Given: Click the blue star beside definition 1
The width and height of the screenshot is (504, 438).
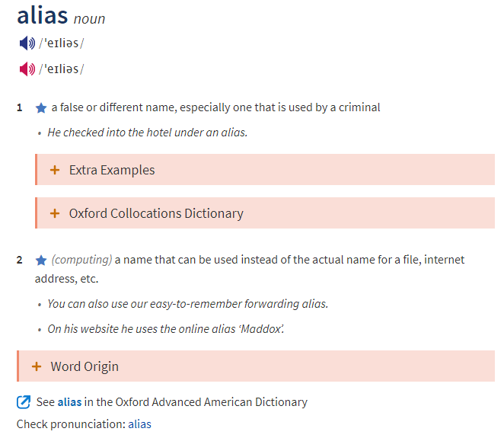Looking at the screenshot, I should pyautogui.click(x=41, y=108).
